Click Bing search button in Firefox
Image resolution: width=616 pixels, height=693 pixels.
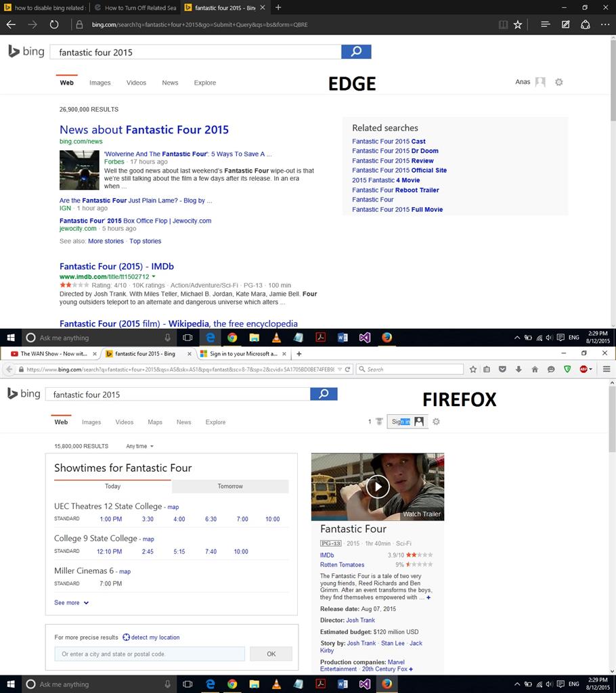tap(324, 394)
